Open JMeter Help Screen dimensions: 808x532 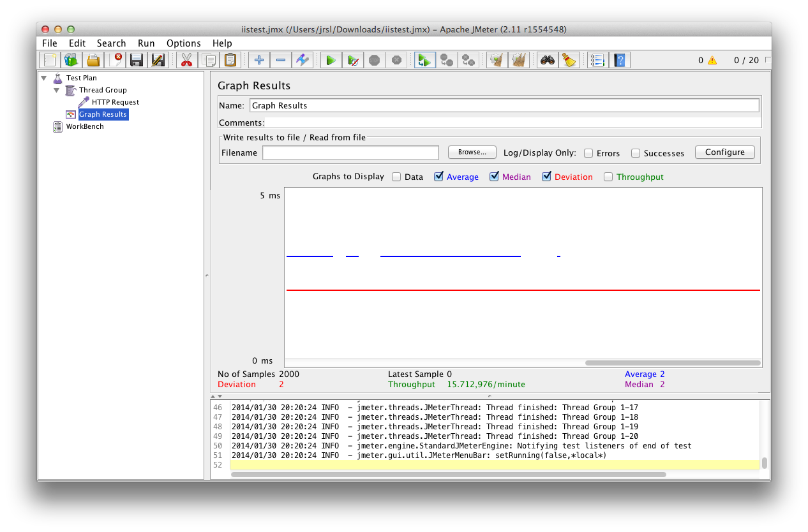(619, 59)
